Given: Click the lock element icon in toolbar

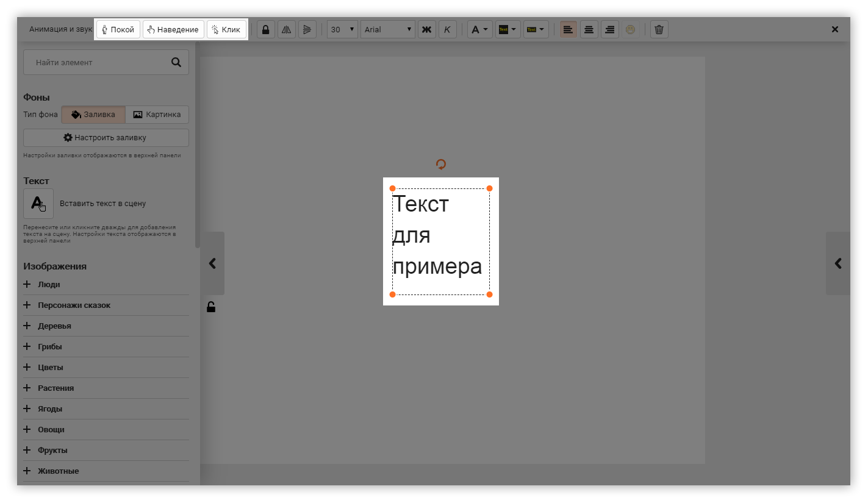Looking at the screenshot, I should [265, 29].
